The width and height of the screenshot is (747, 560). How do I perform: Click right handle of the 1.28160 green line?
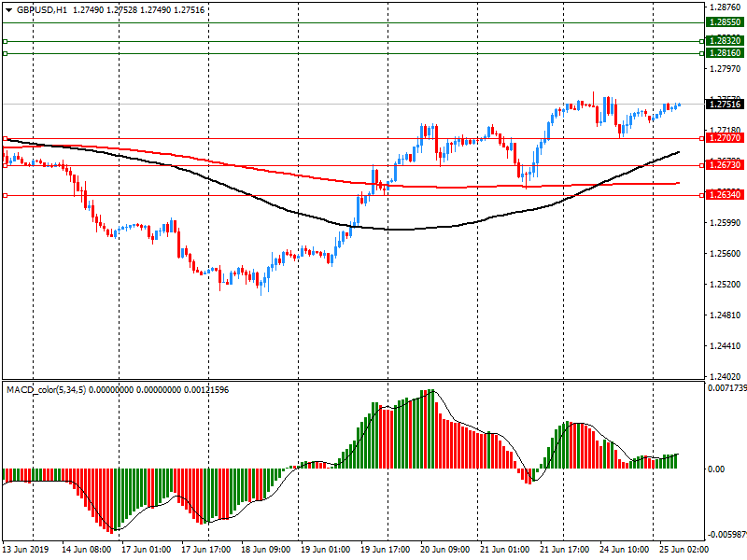point(702,53)
